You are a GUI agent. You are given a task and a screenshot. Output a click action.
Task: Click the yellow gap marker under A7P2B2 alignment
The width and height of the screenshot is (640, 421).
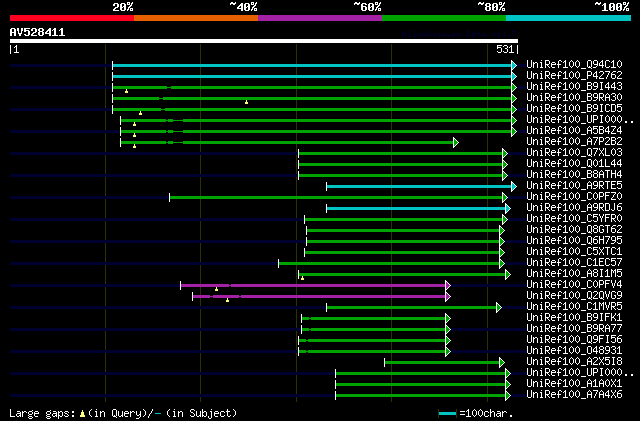pyautogui.click(x=134, y=146)
